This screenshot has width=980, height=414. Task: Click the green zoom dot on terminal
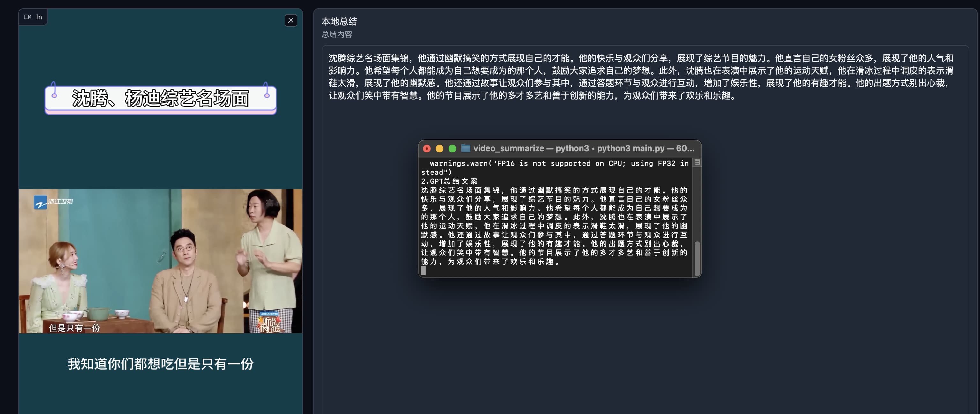tap(452, 149)
